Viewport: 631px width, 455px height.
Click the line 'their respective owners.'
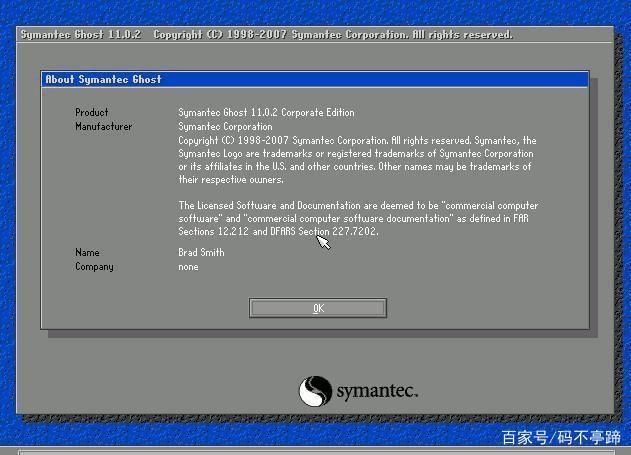[231, 179]
